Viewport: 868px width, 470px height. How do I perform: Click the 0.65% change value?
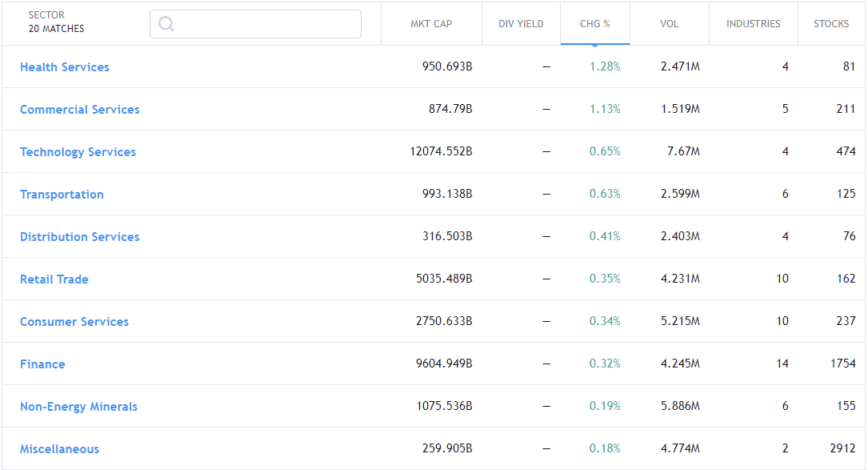pyautogui.click(x=605, y=151)
